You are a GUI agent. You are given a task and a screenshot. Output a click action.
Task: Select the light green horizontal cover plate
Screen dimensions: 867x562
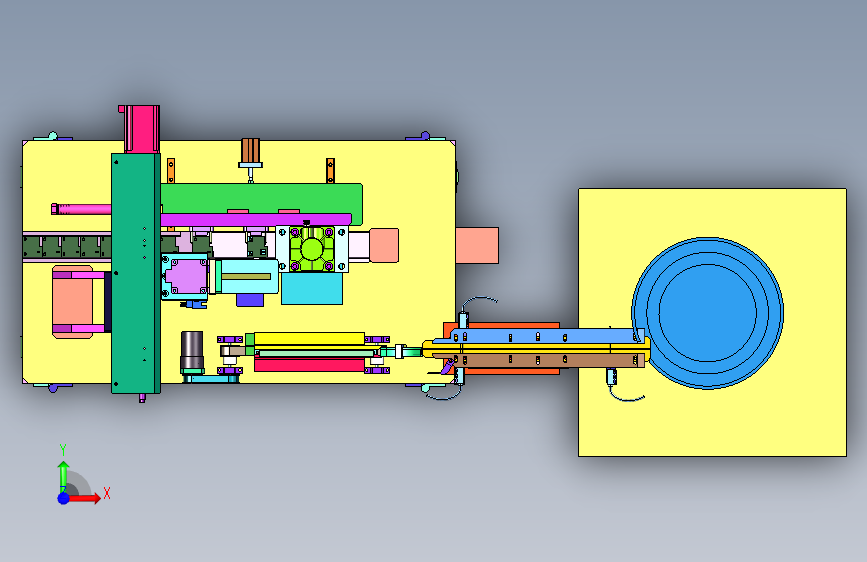[x=262, y=197]
